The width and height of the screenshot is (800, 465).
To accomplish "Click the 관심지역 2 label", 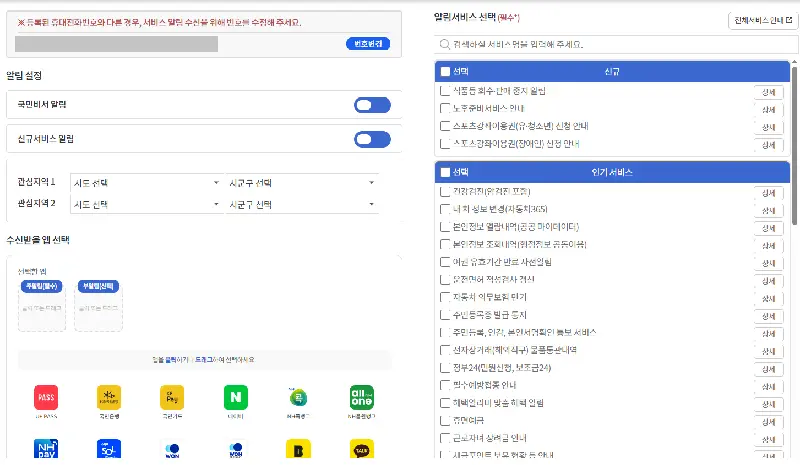I will (x=36, y=203).
